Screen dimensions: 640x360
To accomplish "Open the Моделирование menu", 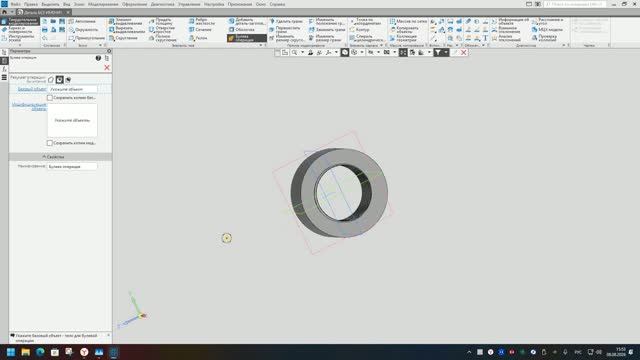I will tap(103, 4).
